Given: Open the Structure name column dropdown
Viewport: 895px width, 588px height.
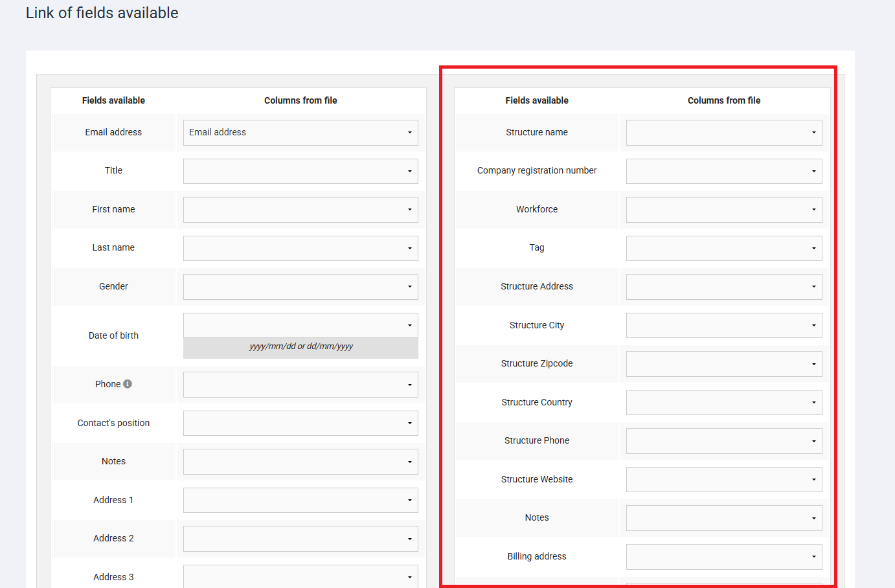Looking at the screenshot, I should [x=723, y=133].
